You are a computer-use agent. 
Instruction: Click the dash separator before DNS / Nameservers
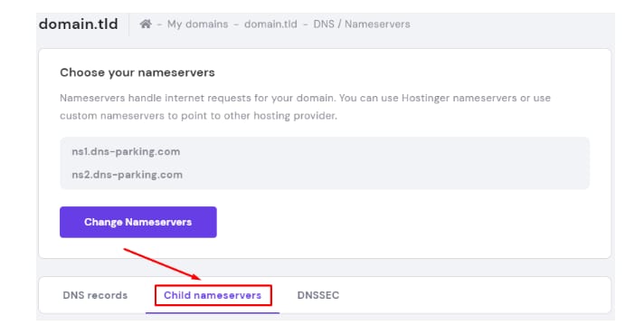[x=306, y=24]
